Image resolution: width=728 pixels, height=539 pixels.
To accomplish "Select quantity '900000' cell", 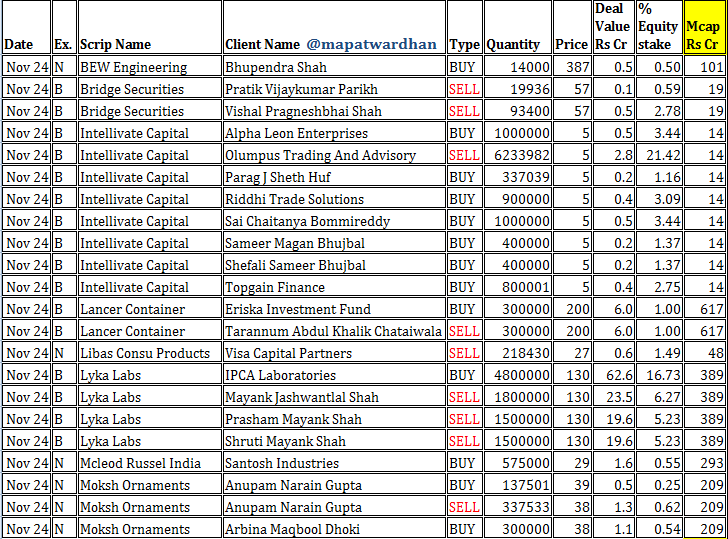I will coord(518,199).
